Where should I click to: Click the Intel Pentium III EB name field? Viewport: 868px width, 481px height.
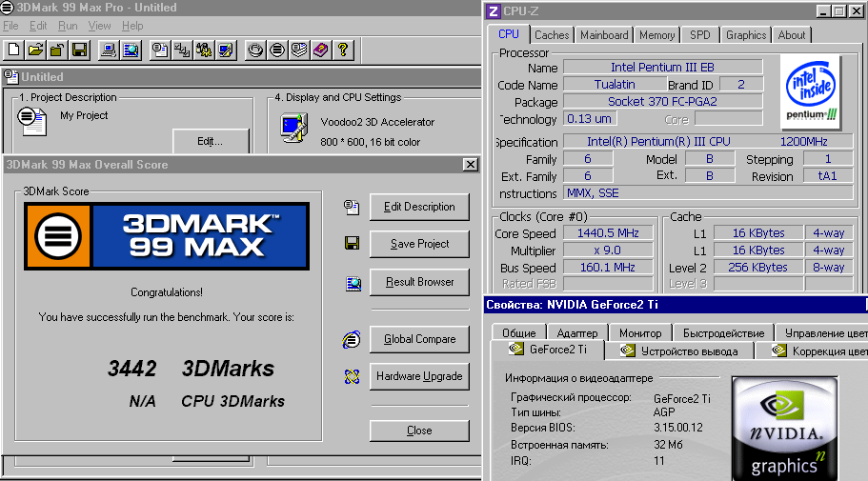click(x=662, y=67)
